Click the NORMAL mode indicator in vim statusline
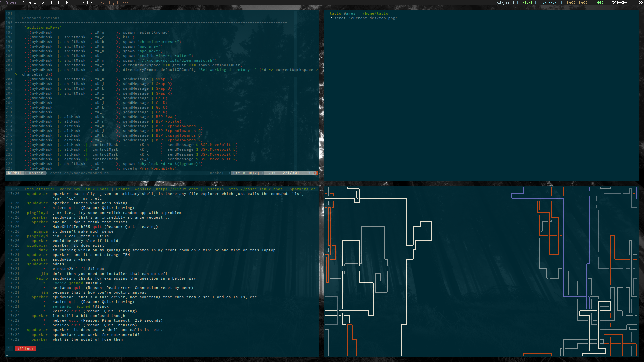The image size is (644, 362). (15, 173)
